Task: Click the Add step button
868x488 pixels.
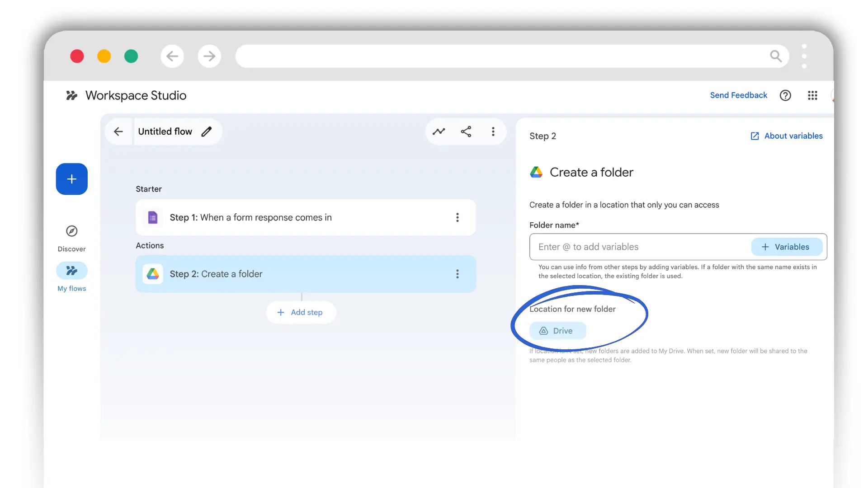Action: [x=301, y=312]
